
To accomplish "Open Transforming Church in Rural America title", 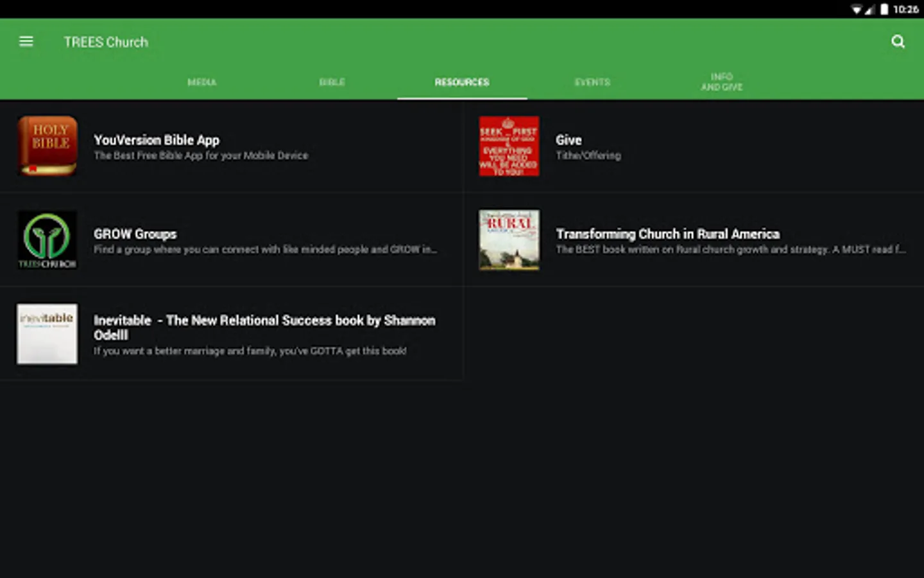I will [x=668, y=234].
